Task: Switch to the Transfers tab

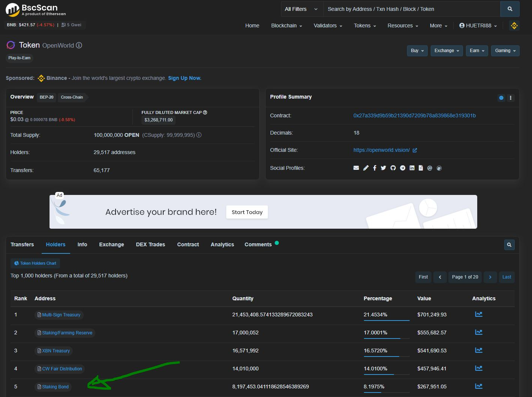Action: (22, 244)
